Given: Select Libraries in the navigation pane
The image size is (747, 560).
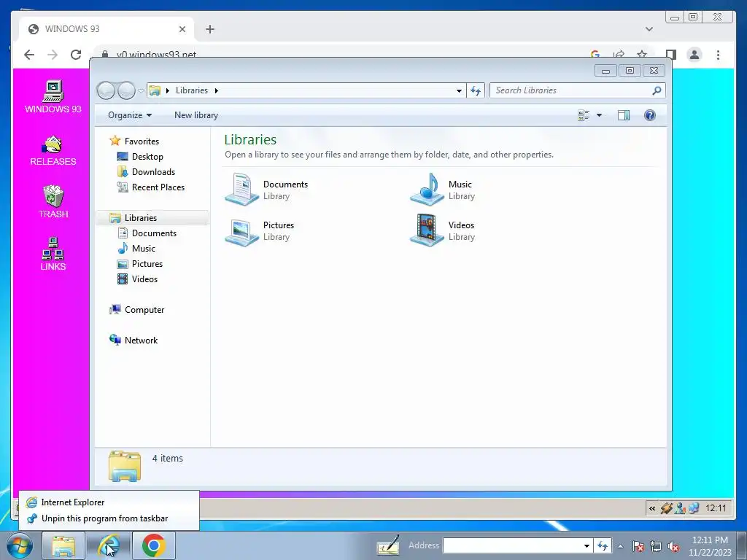Looking at the screenshot, I should pos(152,217).
